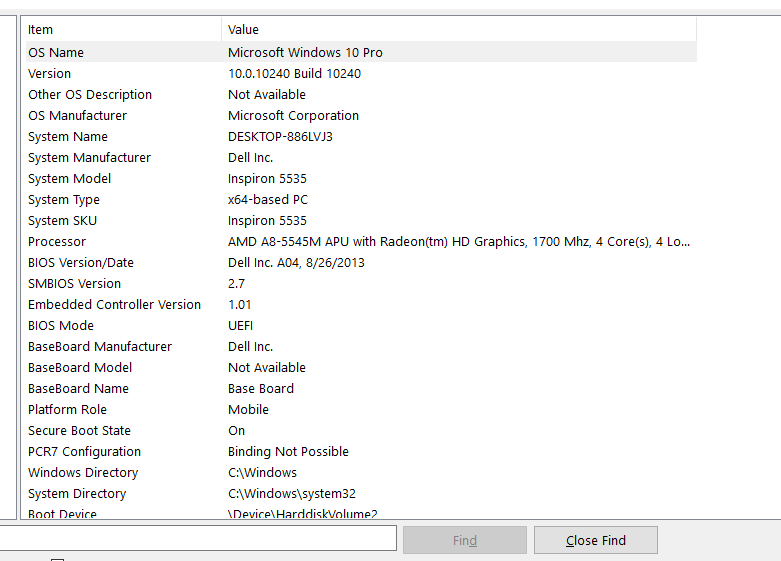Click the DESKTOP-886LVJ3 value
Image resolution: width=781 pixels, height=561 pixels.
pyautogui.click(x=280, y=136)
